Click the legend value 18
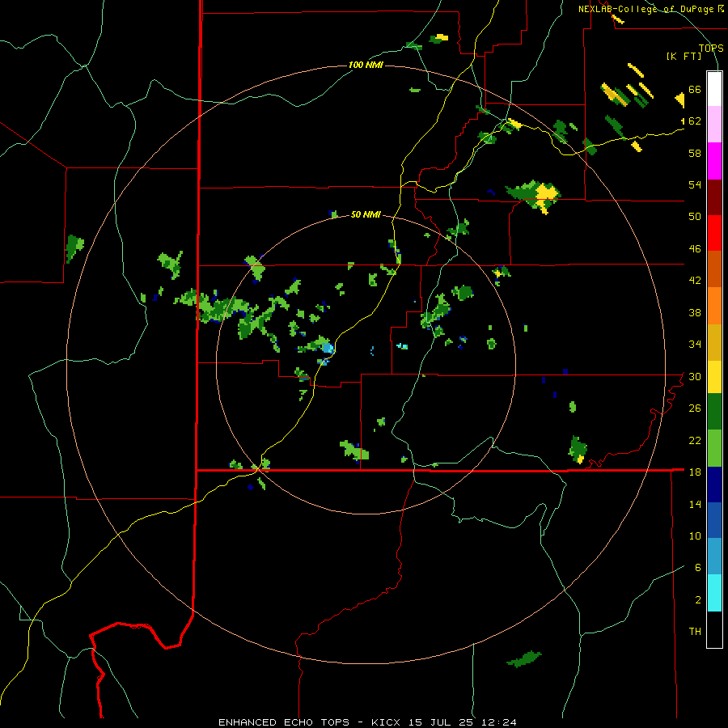The height and width of the screenshot is (728, 728). pos(695,472)
